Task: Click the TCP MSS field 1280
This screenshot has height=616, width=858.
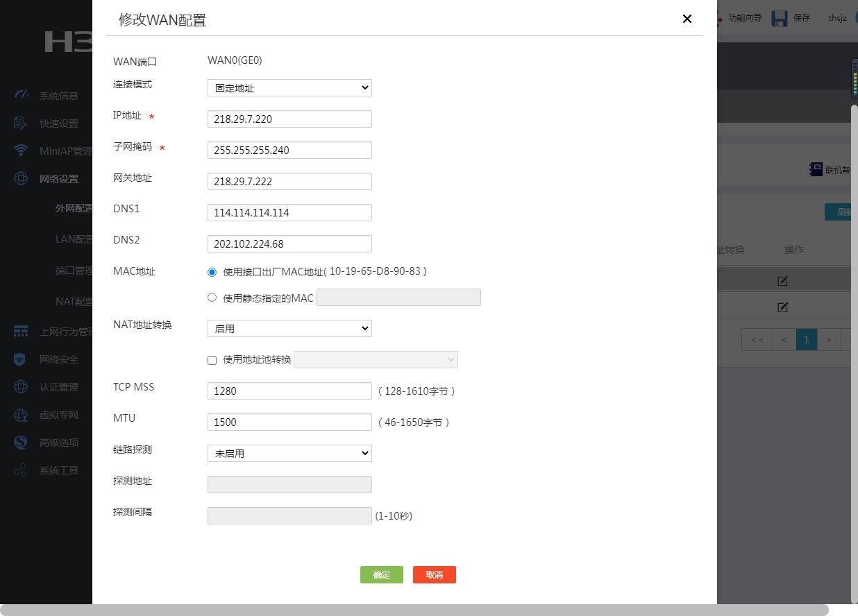Action: click(289, 391)
